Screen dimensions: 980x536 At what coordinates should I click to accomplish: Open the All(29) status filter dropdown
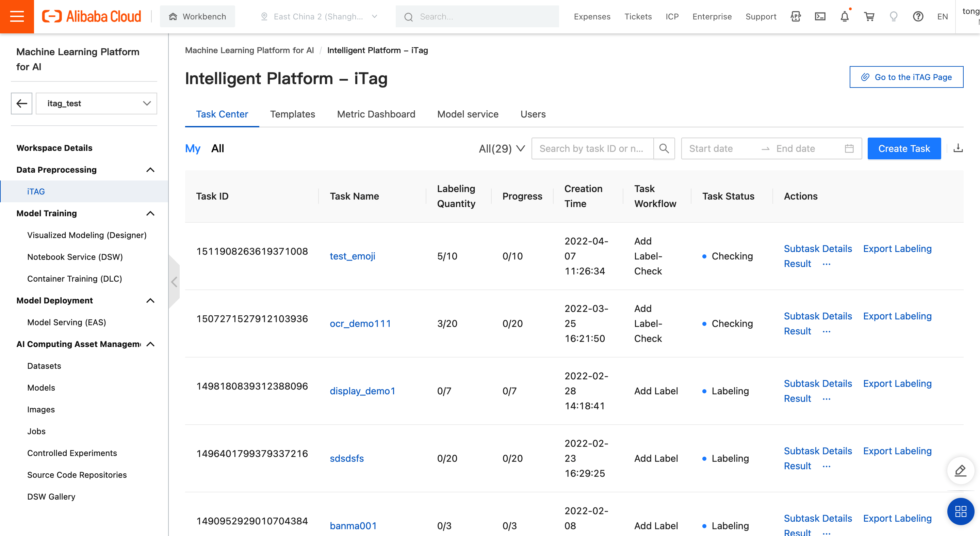(x=502, y=148)
